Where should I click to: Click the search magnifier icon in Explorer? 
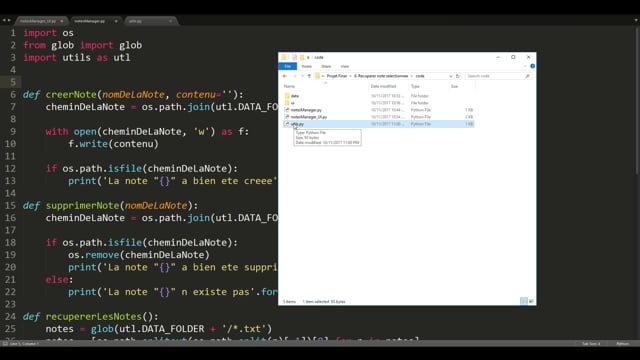tap(527, 76)
